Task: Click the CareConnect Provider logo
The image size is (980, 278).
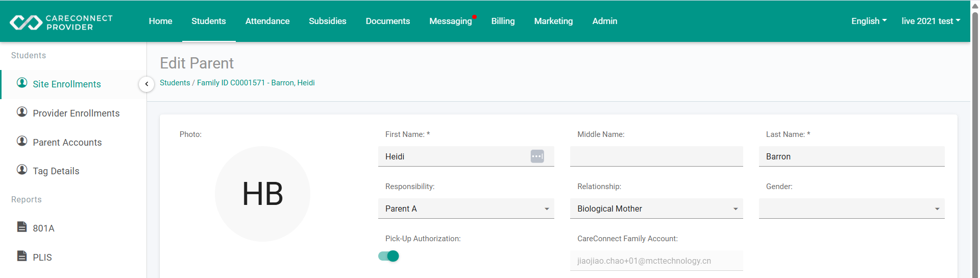Action: [x=61, y=22]
